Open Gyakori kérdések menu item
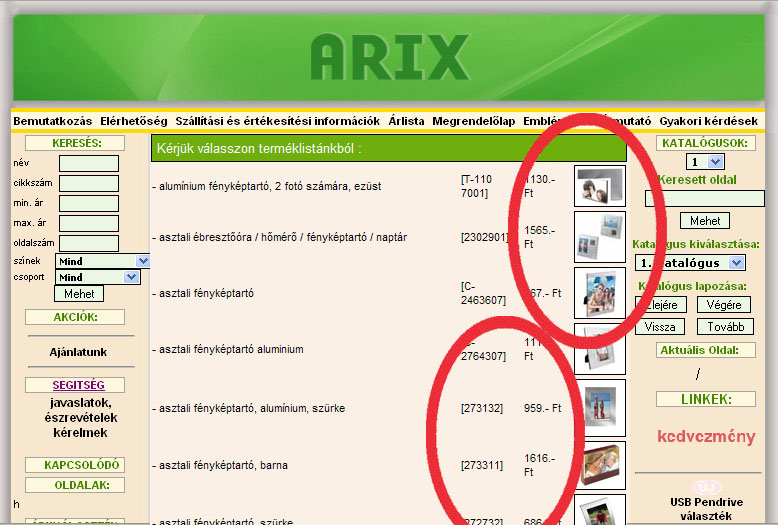The width and height of the screenshot is (778, 525). coord(709,121)
